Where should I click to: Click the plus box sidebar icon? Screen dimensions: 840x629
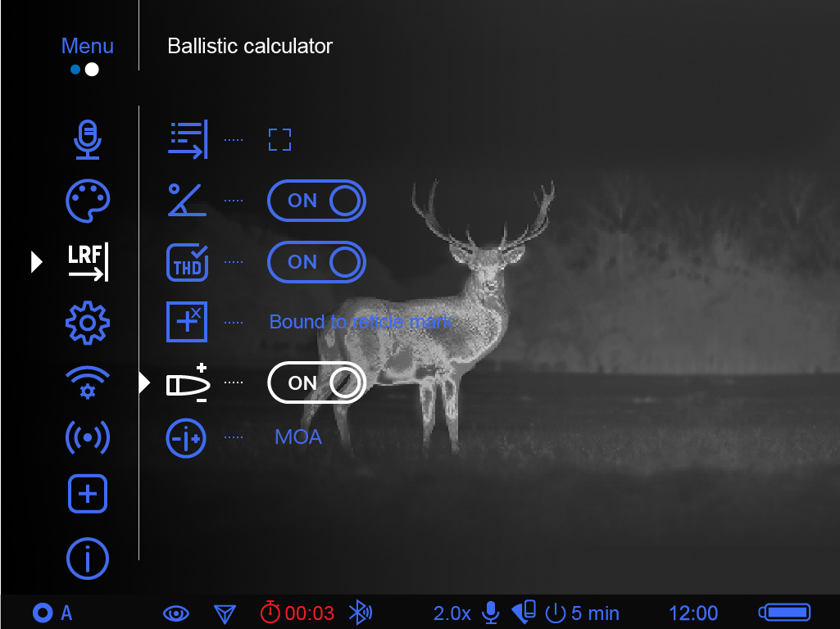tap(88, 494)
